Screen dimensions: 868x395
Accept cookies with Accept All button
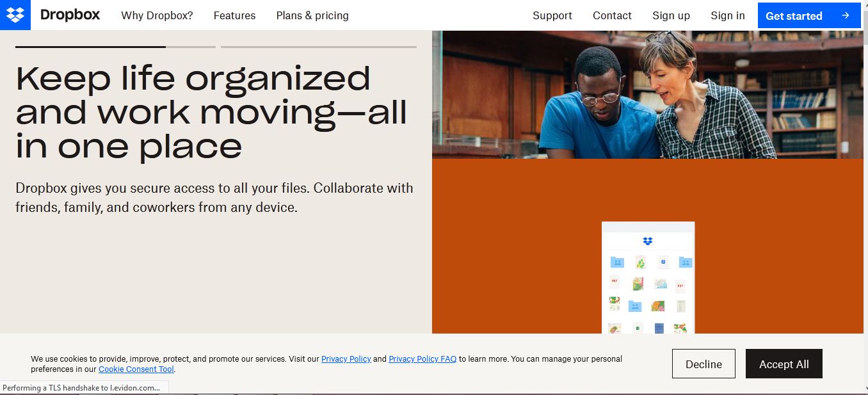pyautogui.click(x=784, y=364)
